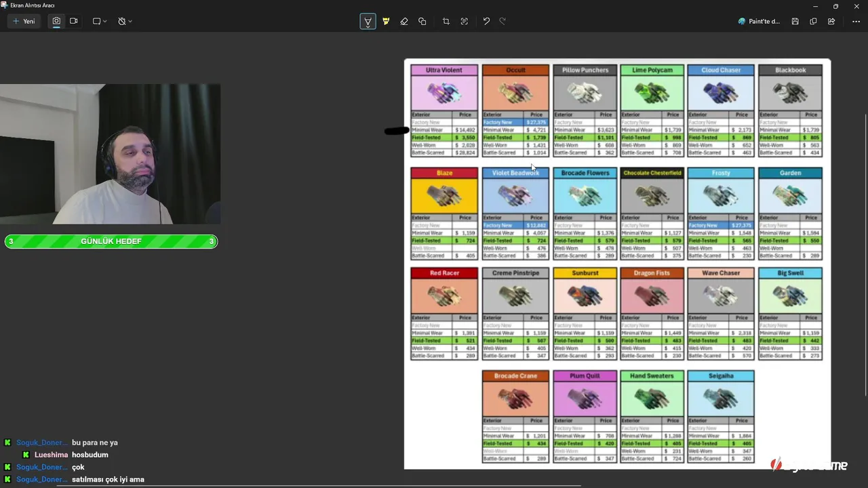
Task: Click the Lime Polycam glove image
Action: [x=652, y=93]
